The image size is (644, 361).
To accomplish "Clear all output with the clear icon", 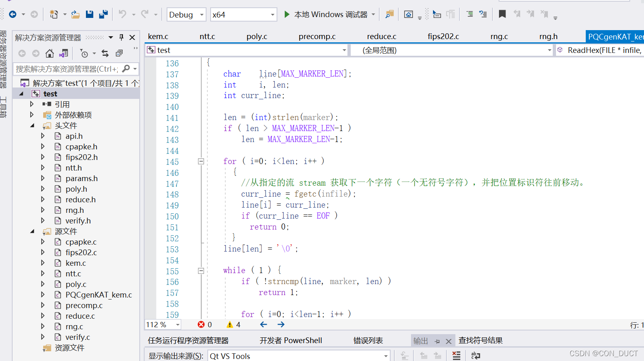I will point(456,356).
